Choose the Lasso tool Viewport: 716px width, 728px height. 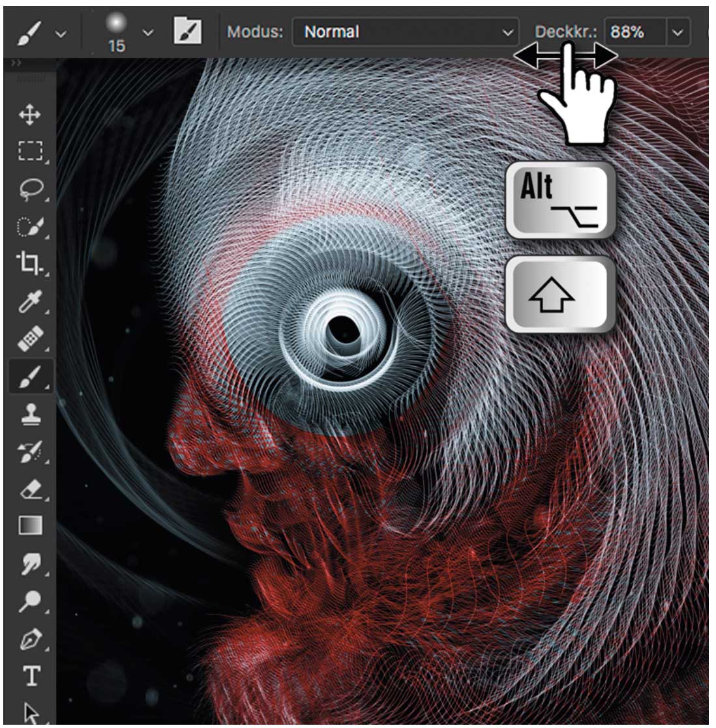point(31,189)
